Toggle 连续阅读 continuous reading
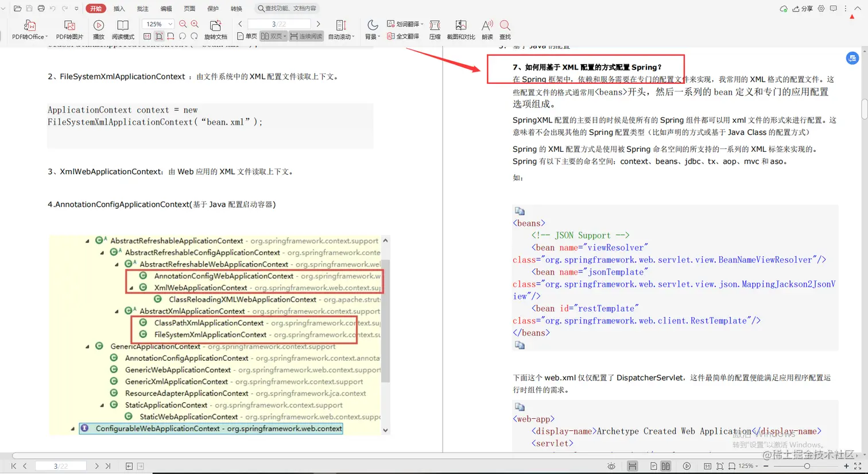 pos(307,36)
